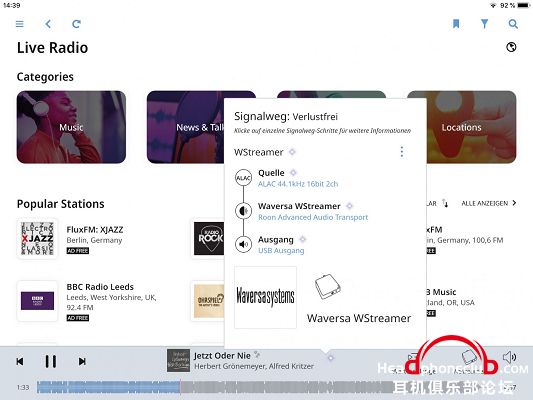Show all stations via ALLE ANZEIGEN
The width and height of the screenshot is (533, 400).
click(489, 203)
